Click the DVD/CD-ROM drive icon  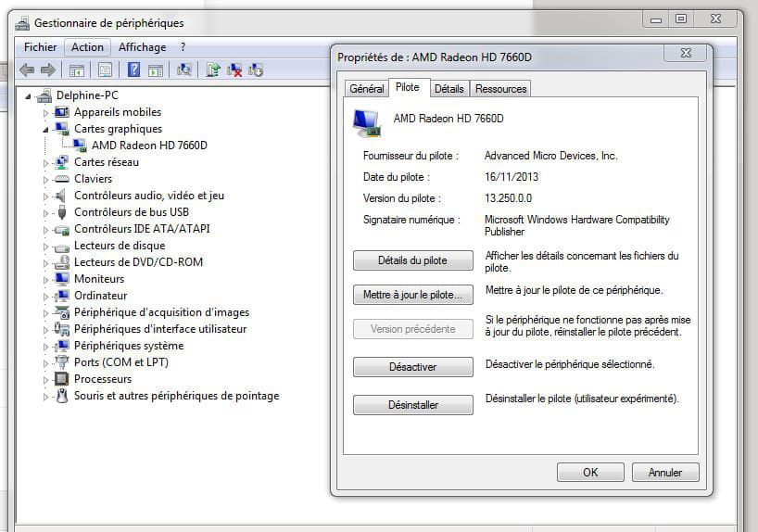[61, 262]
